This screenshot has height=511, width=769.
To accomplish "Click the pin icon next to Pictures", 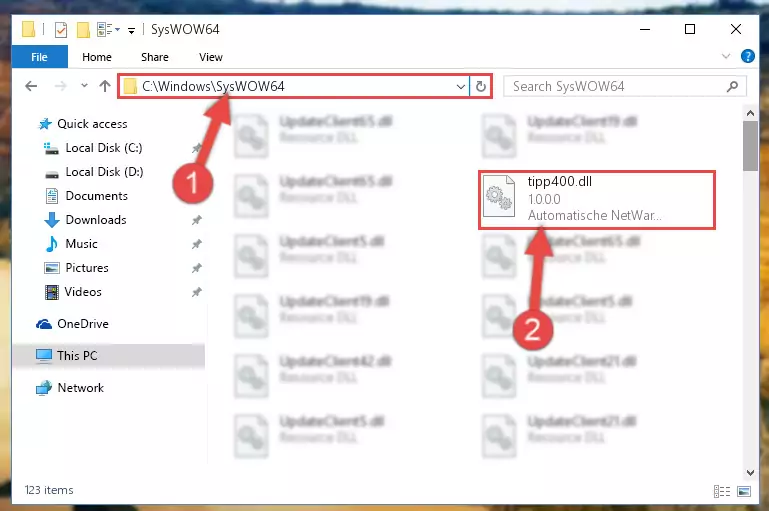I will coord(197,268).
